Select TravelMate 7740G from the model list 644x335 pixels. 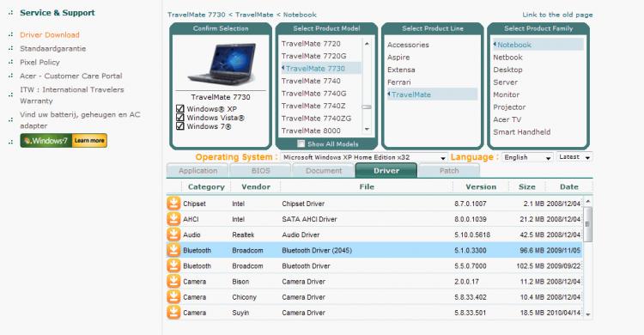click(313, 94)
